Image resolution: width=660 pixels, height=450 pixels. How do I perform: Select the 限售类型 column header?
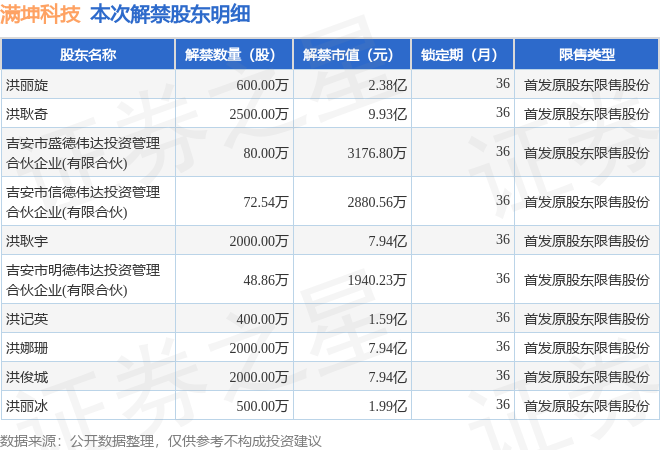point(587,54)
